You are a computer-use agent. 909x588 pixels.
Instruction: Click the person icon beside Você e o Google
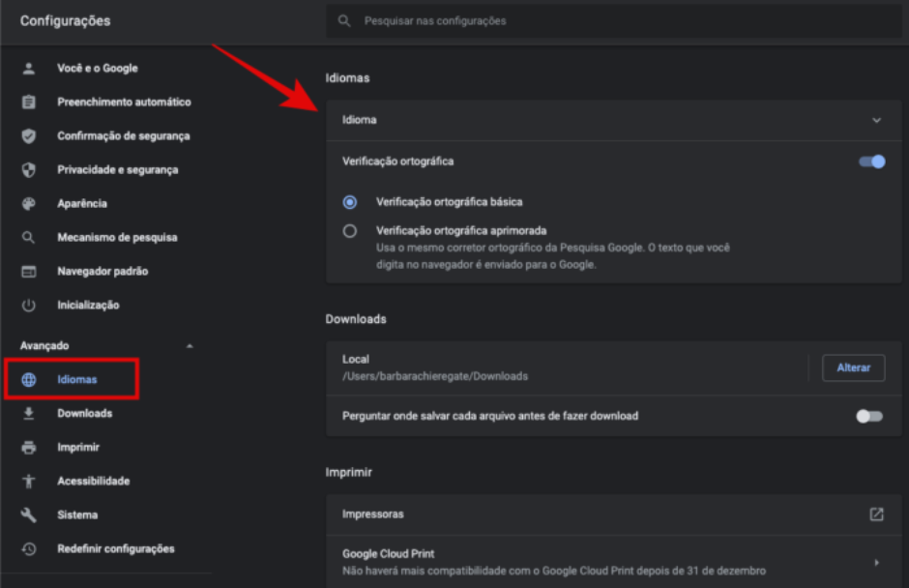(x=29, y=69)
